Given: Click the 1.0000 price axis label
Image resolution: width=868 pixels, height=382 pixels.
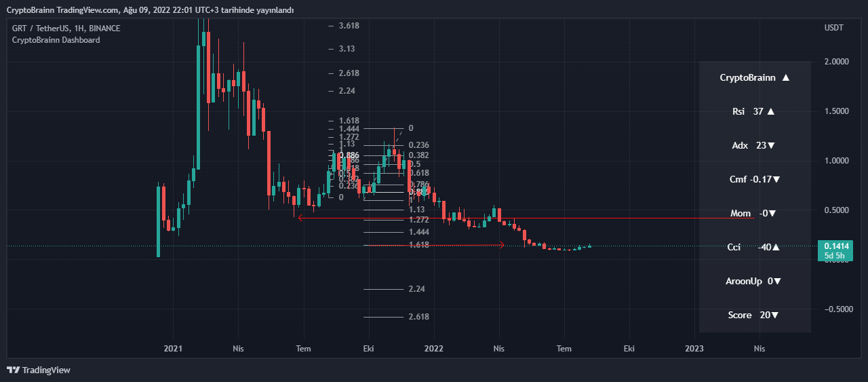Looking at the screenshot, I should (836, 161).
